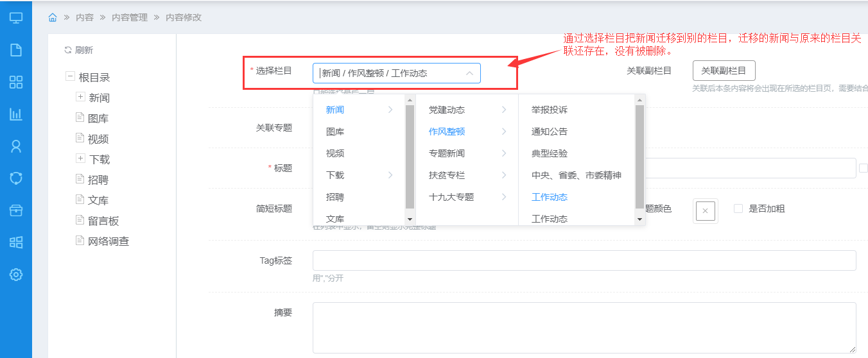Toggle the checkbox right of the 标题 field
The image size is (868, 358).
tap(863, 167)
